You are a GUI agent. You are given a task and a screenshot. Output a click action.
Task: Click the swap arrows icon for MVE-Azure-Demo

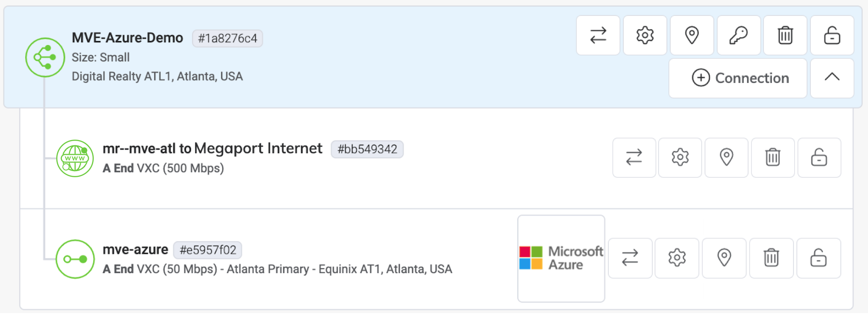click(x=598, y=35)
